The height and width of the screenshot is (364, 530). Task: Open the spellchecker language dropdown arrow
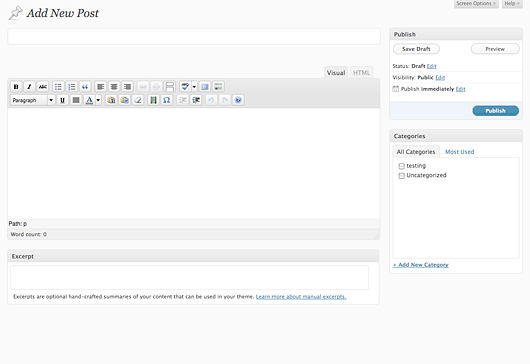[194, 87]
